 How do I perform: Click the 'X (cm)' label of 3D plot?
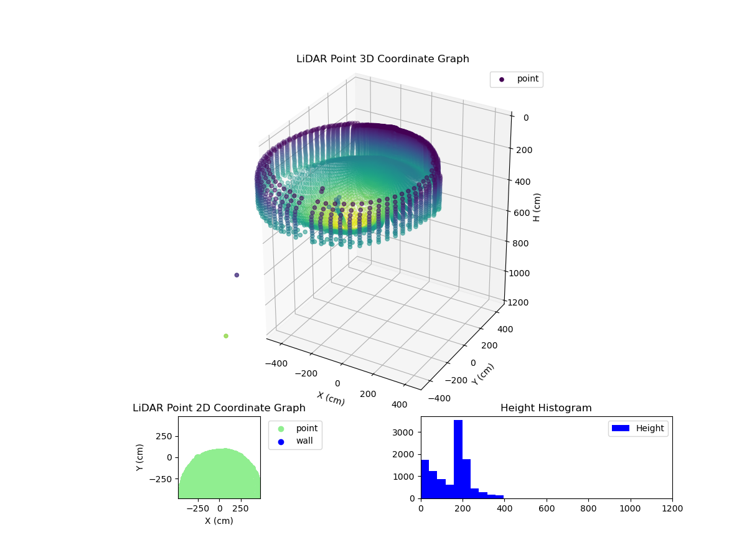click(x=331, y=398)
